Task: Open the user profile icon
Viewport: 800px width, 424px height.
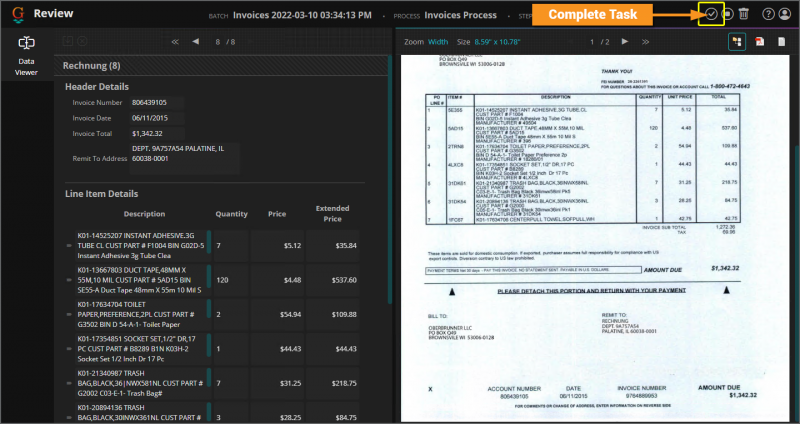Action: pyautogui.click(x=784, y=14)
